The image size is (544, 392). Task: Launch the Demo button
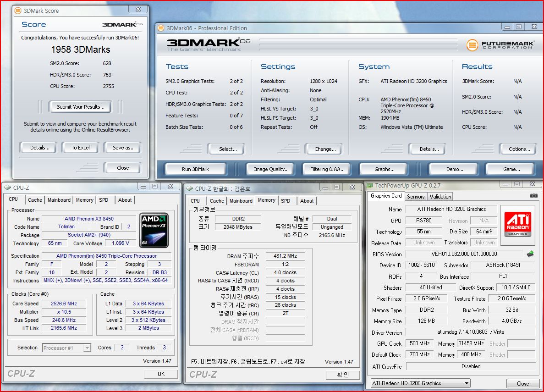pos(455,169)
